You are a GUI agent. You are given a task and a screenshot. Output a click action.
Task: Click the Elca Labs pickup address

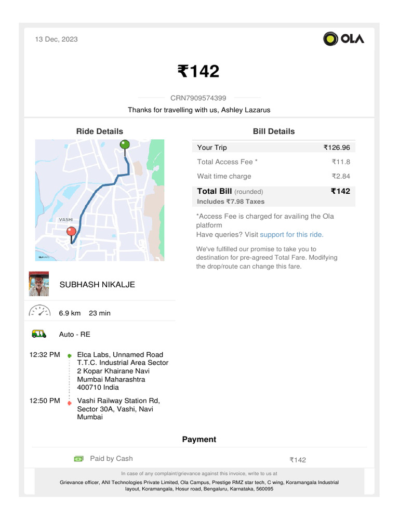(x=123, y=371)
